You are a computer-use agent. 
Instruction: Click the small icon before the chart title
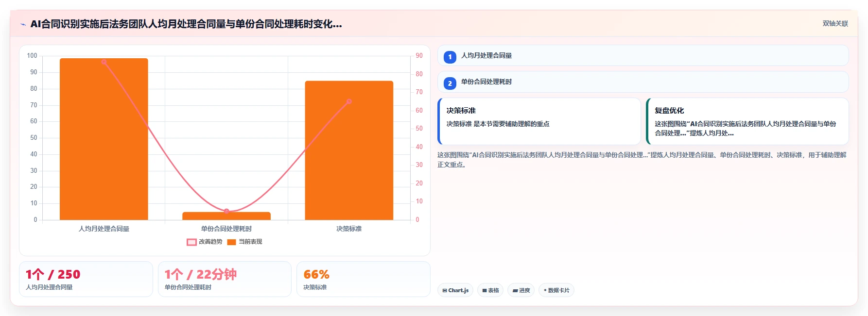[x=23, y=24]
